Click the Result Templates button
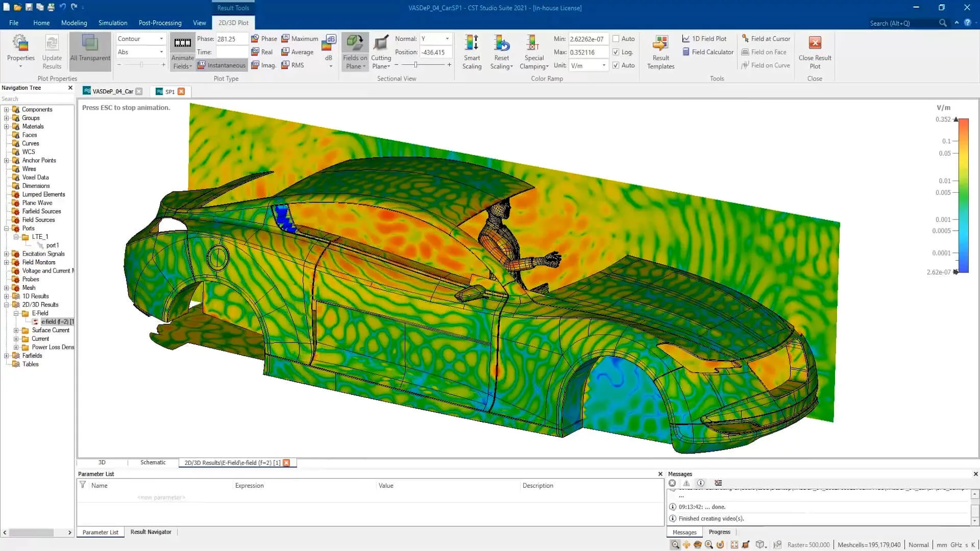Image resolution: width=980 pixels, height=551 pixels. click(660, 51)
